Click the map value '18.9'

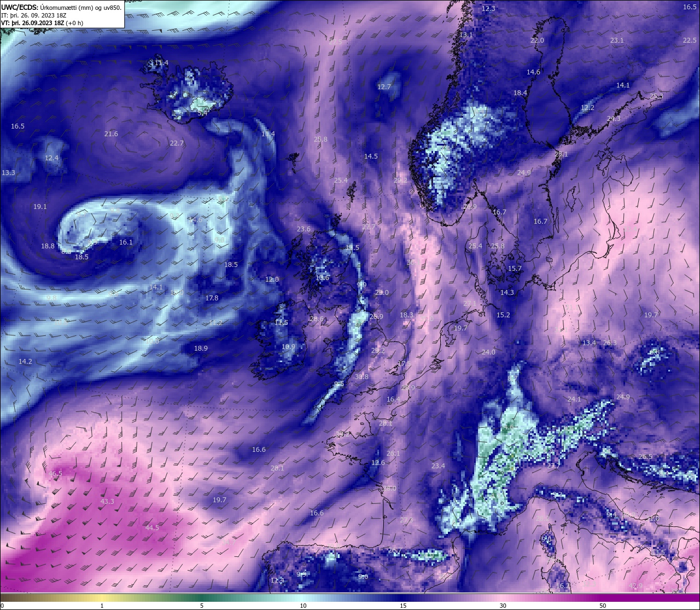201,348
